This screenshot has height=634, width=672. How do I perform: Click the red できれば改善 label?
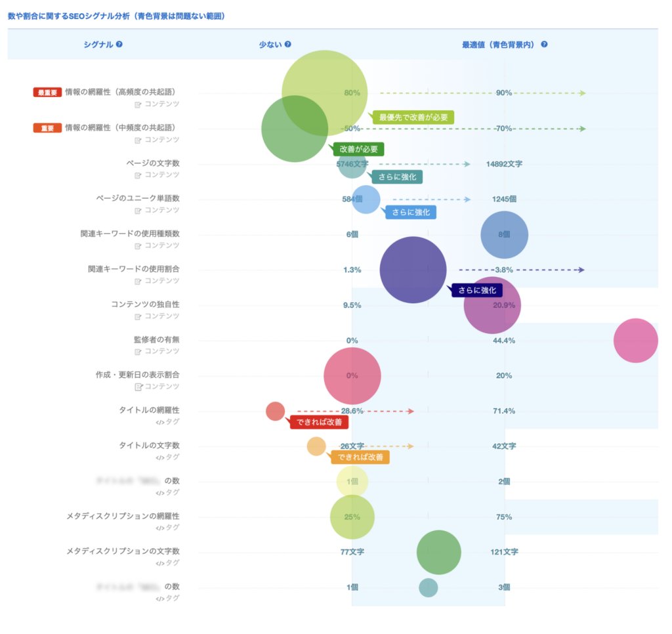tap(319, 422)
